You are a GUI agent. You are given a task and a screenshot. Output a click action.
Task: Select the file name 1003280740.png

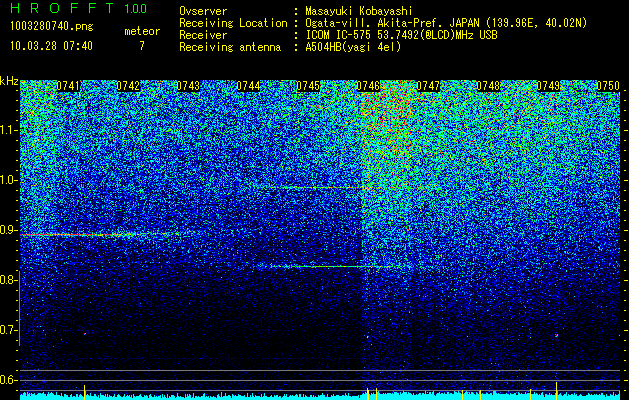52,26
